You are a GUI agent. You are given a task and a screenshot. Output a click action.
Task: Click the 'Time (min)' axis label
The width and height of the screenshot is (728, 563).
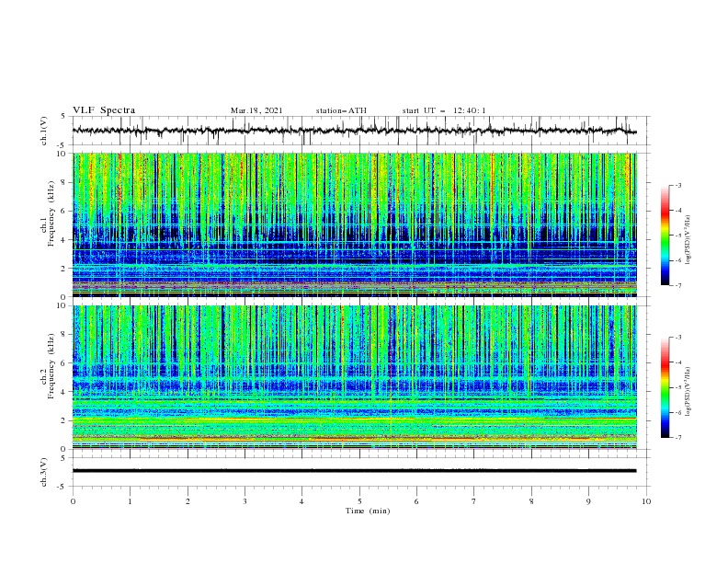tap(368, 511)
